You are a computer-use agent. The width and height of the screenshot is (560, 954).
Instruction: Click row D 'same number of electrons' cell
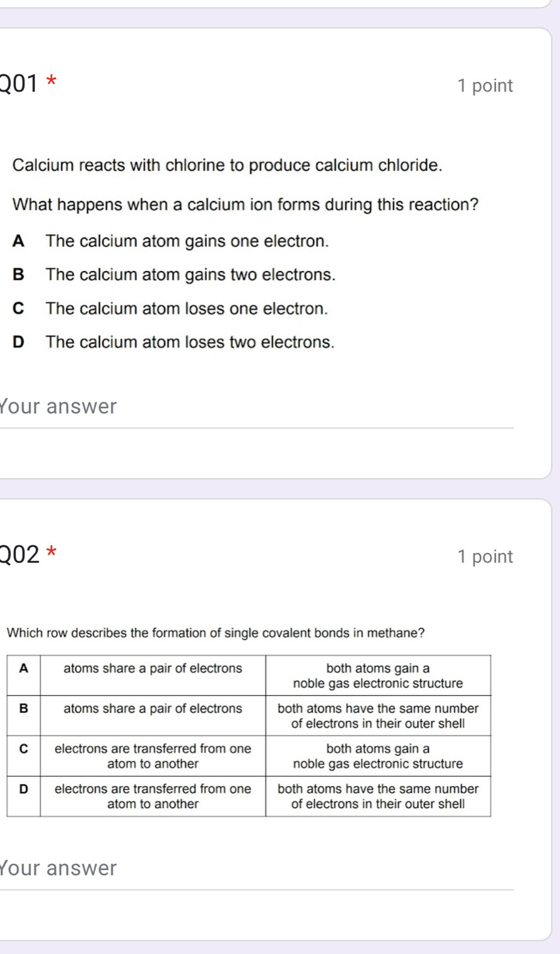point(378,796)
